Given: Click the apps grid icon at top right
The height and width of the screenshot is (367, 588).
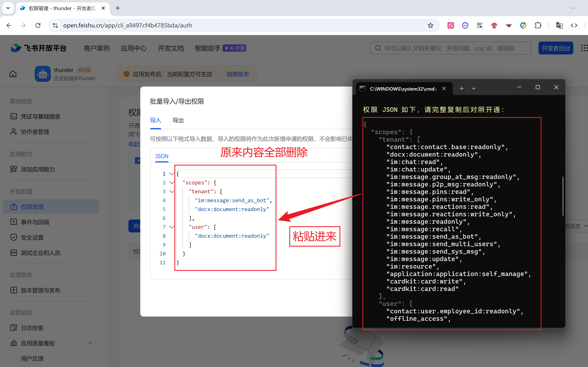Looking at the screenshot, I should (x=584, y=48).
